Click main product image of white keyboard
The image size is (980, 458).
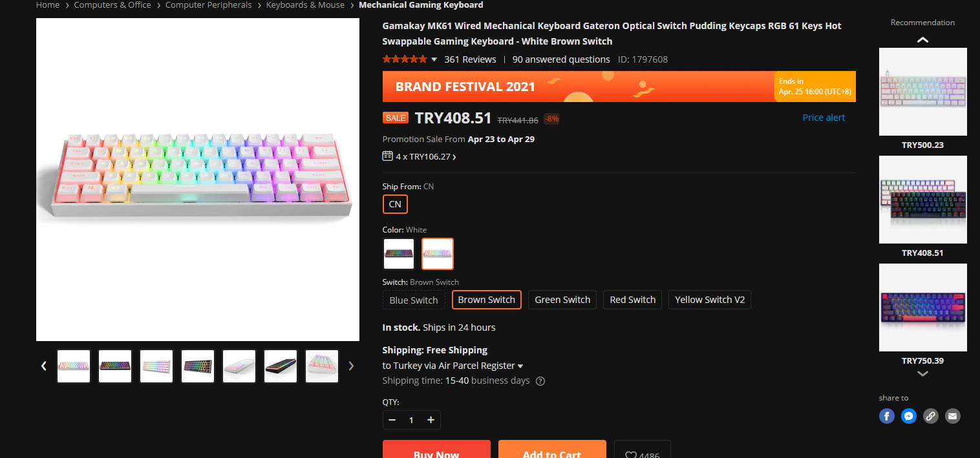[198, 180]
